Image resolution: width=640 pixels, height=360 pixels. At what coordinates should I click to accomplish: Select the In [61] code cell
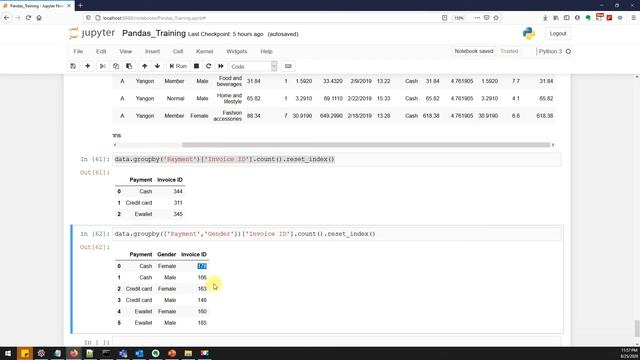[x=337, y=159]
